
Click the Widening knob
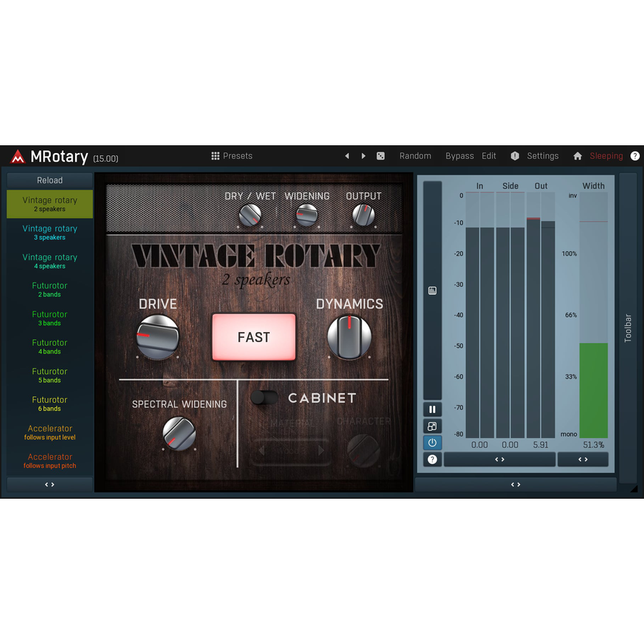(x=307, y=215)
